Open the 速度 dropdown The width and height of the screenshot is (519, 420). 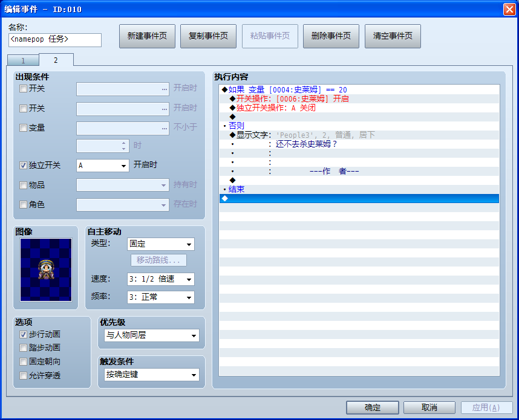point(160,279)
